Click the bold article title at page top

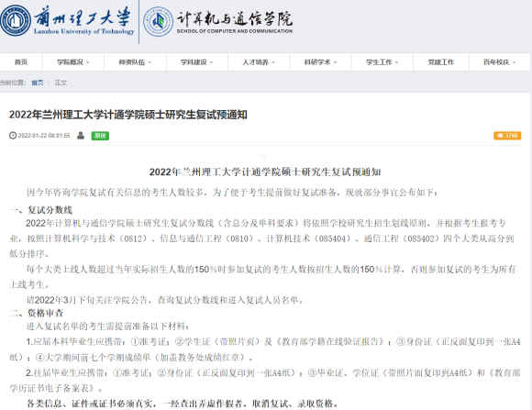(x=127, y=115)
